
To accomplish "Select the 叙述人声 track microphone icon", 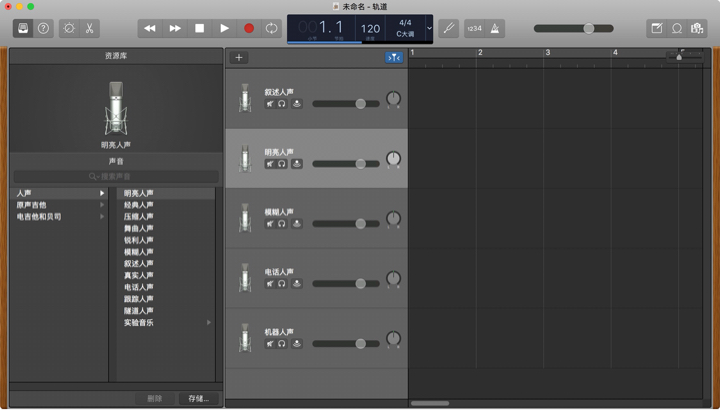I will [245, 98].
